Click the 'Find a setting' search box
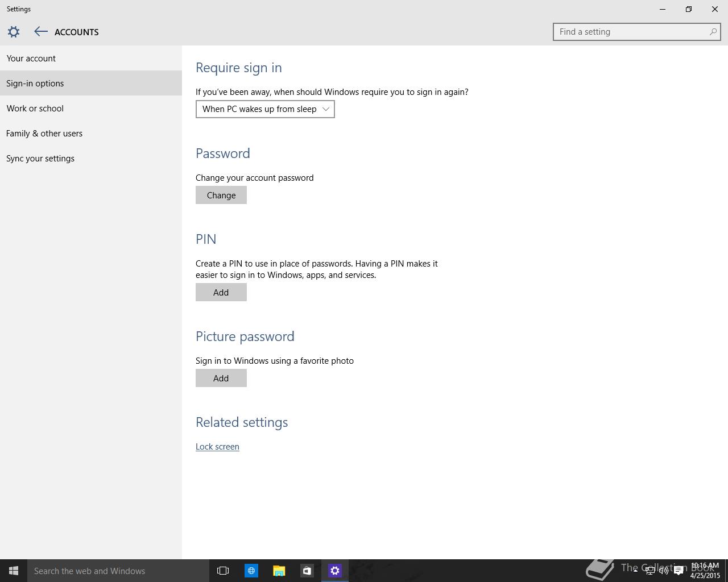The width and height of the screenshot is (728, 582). pos(637,32)
